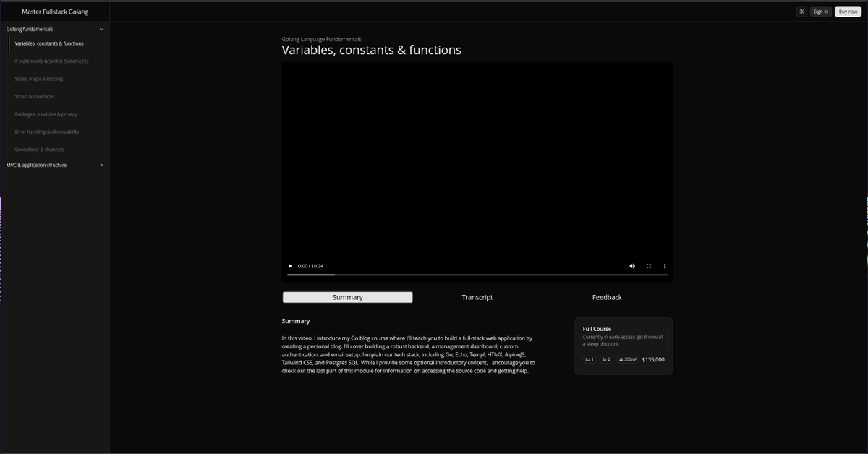Switch to the Transcript tab
This screenshot has height=454, width=868.
(477, 297)
